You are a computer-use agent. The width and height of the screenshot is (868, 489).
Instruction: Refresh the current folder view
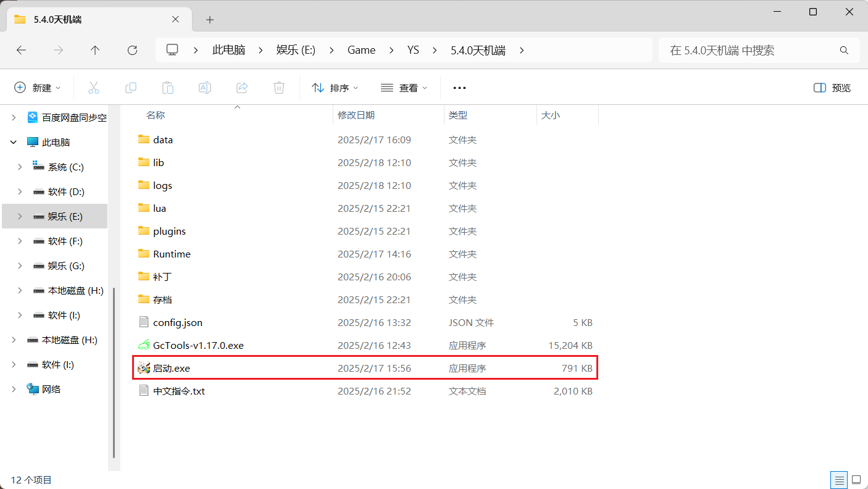click(132, 51)
